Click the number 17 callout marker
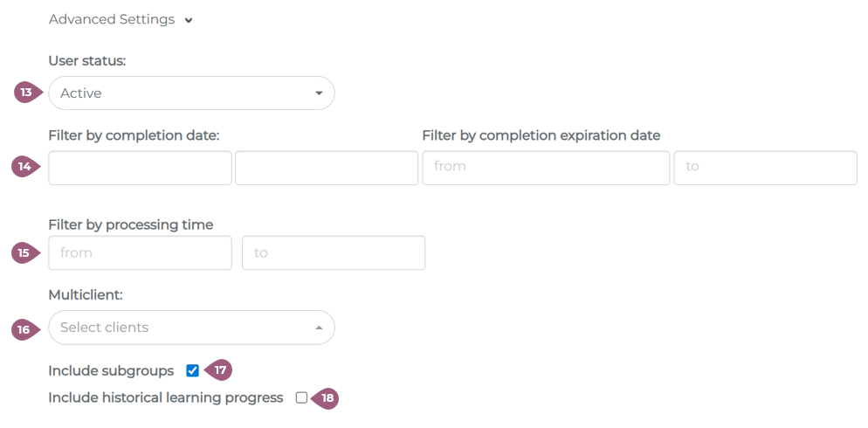This screenshot has height=428, width=868. tap(220, 370)
